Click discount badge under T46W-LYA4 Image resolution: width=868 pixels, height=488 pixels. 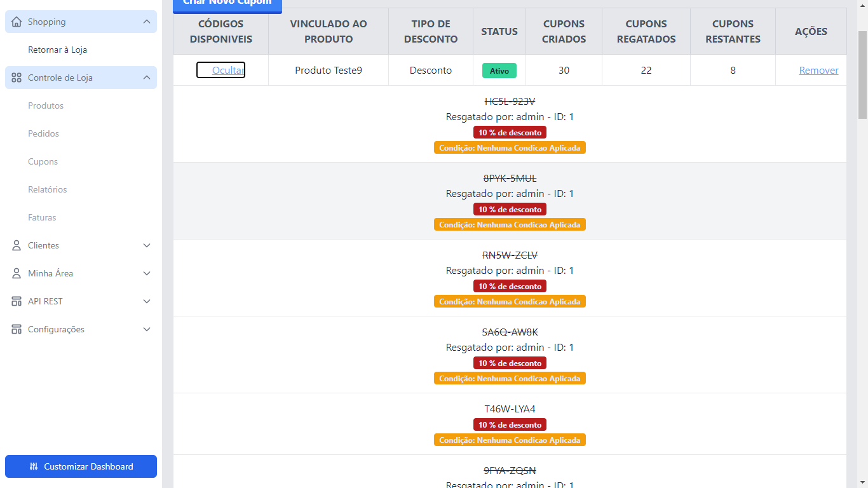click(x=510, y=424)
